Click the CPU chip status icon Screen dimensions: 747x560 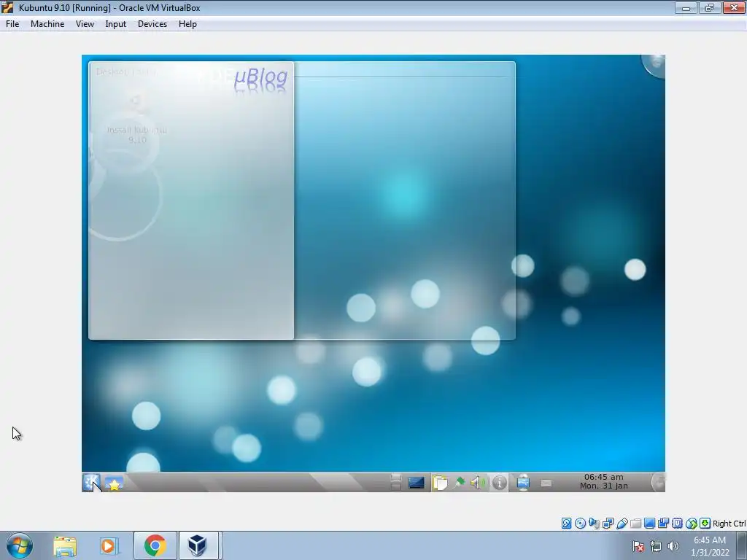coord(677,524)
